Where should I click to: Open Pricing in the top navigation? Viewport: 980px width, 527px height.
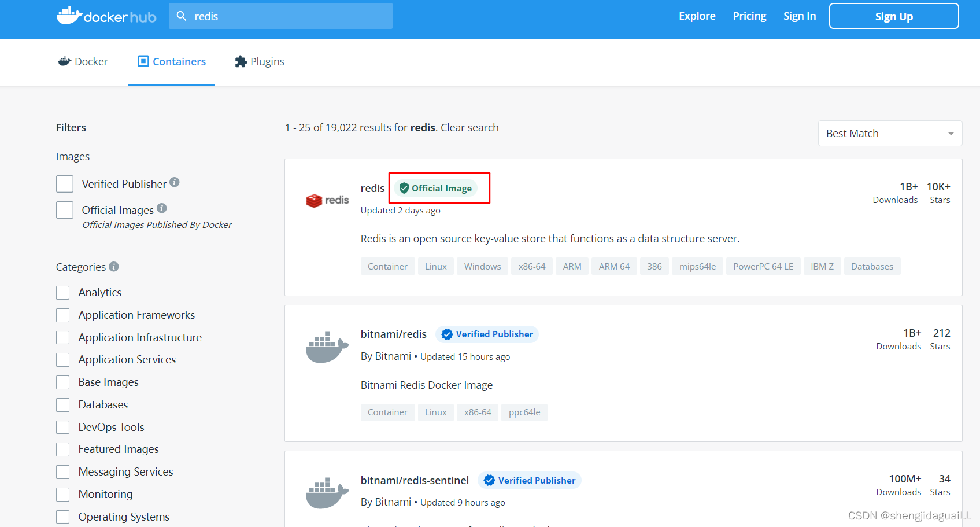[x=750, y=16]
